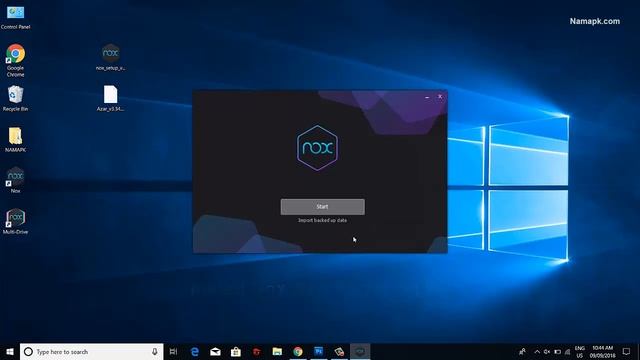The image size is (640, 360).
Task: Click the taskbar icon right of Photoshop
Action: (339, 351)
